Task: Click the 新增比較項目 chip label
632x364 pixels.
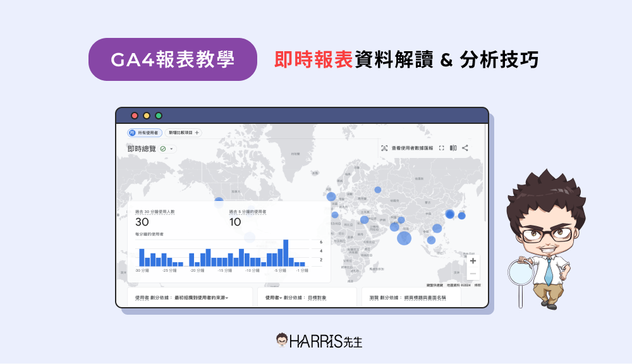Action: click(181, 133)
